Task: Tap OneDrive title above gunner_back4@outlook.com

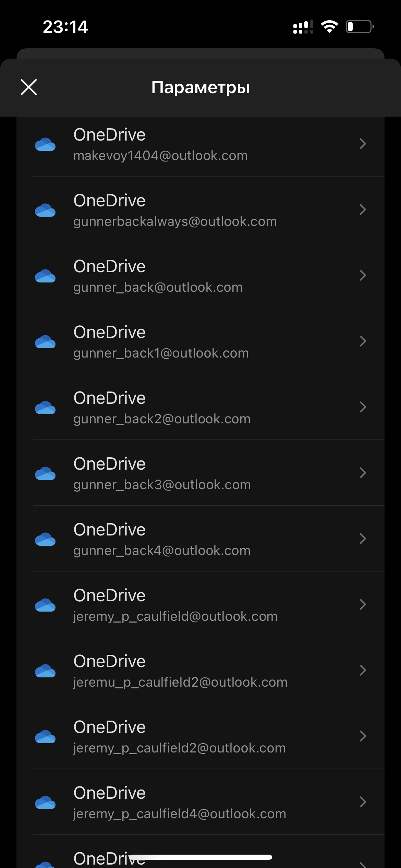Action: pyautogui.click(x=110, y=530)
